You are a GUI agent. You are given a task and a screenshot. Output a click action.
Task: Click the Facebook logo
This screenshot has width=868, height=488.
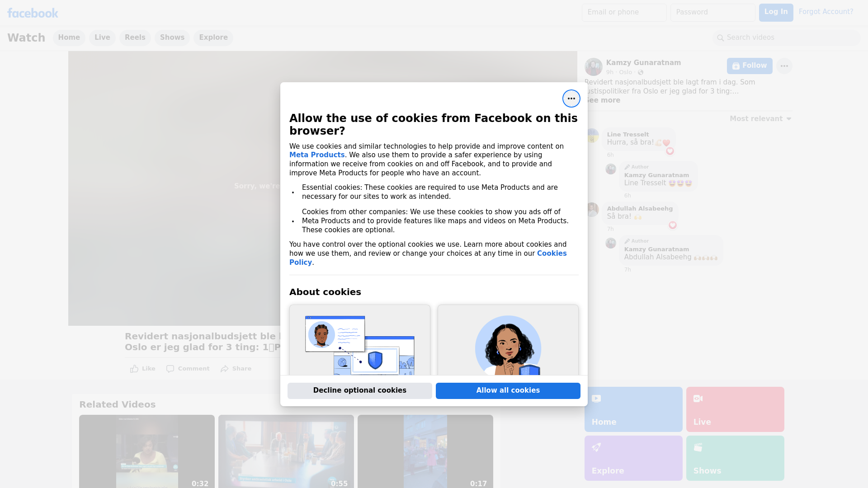pos(33,13)
